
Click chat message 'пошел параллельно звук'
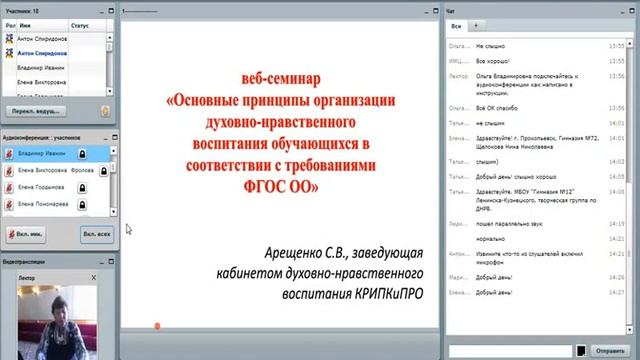tap(509, 224)
